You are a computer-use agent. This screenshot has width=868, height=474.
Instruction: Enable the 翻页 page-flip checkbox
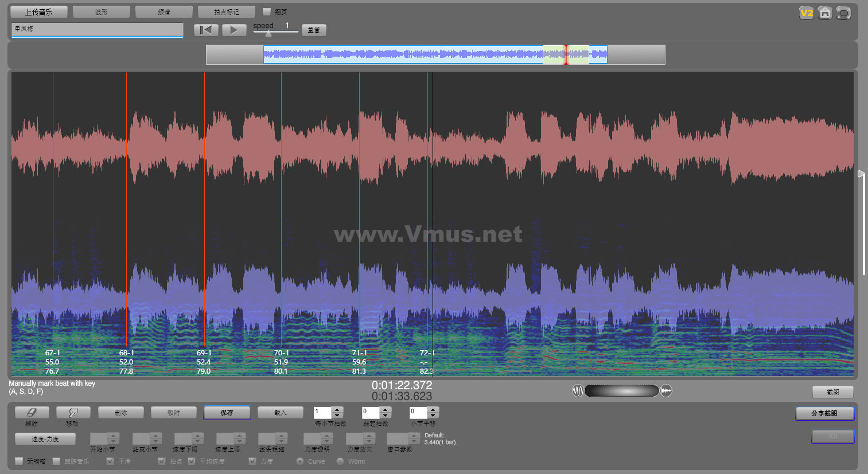pyautogui.click(x=267, y=11)
